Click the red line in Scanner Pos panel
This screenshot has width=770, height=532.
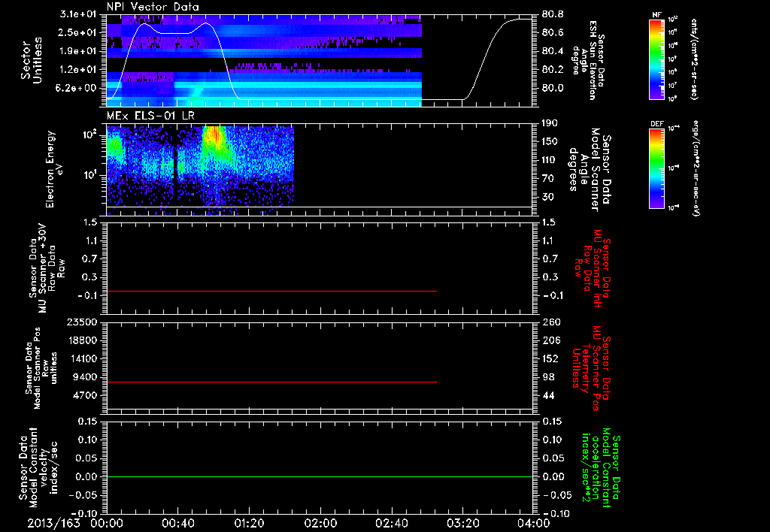(271, 382)
